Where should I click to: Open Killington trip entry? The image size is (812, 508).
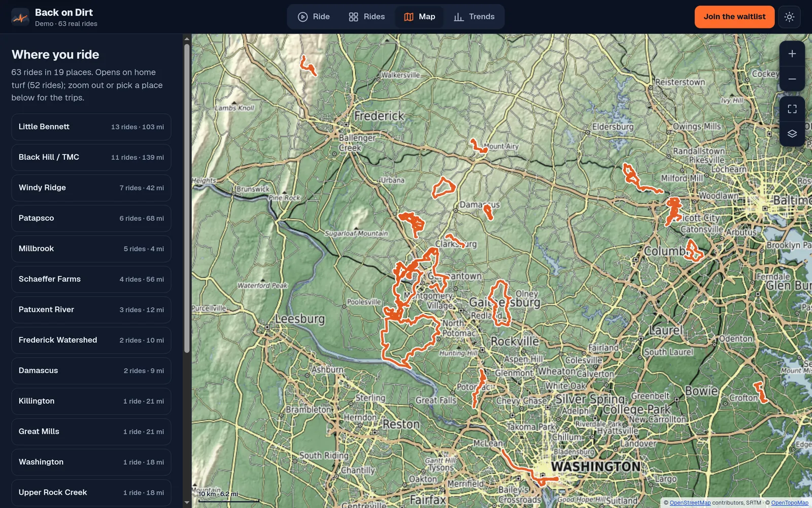click(91, 401)
